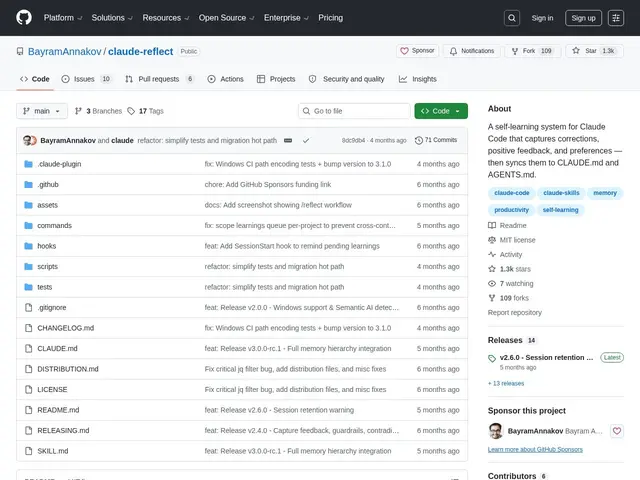Open the '+ 13 releases' link
This screenshot has height=480, width=640.
click(506, 383)
